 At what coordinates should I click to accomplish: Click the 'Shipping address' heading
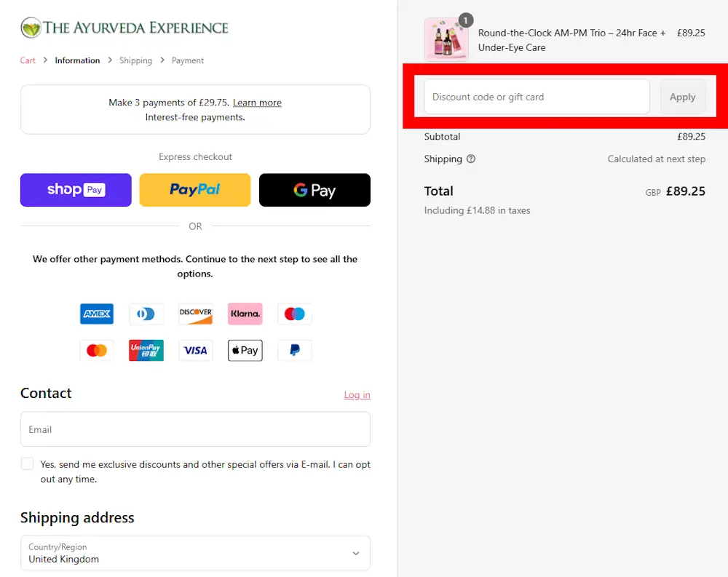tap(77, 517)
